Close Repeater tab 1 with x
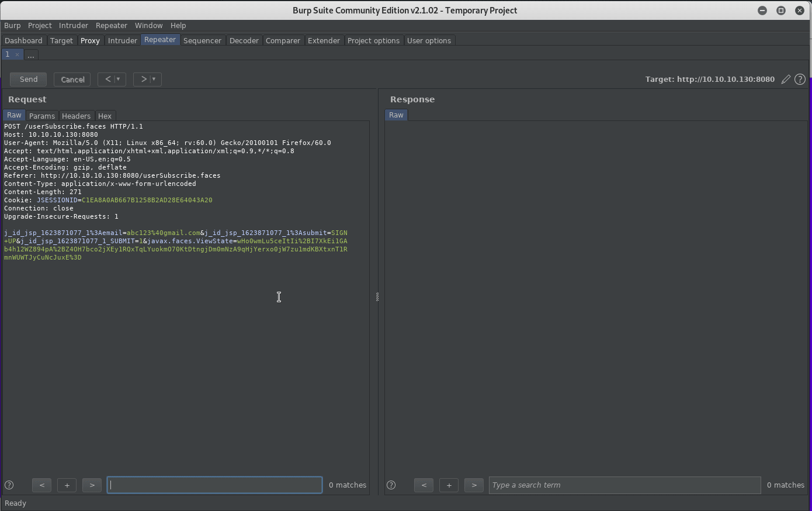812x511 pixels. [17, 54]
